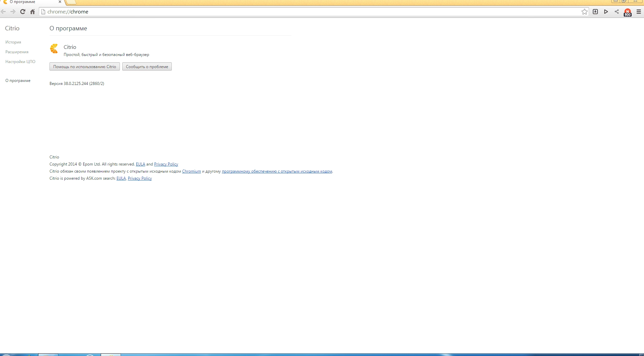Viewport: 644px width, 356px height.
Task: Click the Citrio favicon on the tab
Action: [x=5, y=2]
